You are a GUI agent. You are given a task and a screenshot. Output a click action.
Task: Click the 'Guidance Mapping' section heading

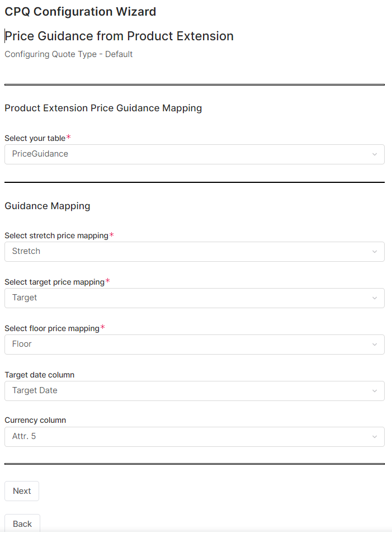pos(48,206)
